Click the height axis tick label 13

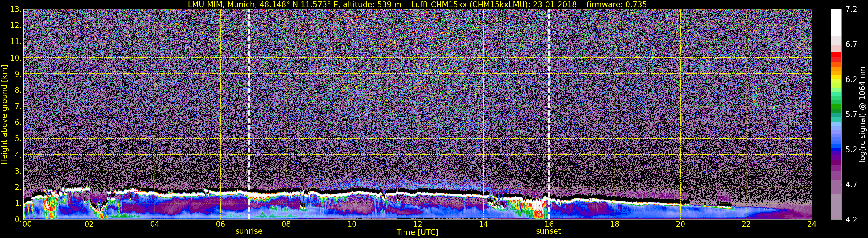[x=16, y=10]
